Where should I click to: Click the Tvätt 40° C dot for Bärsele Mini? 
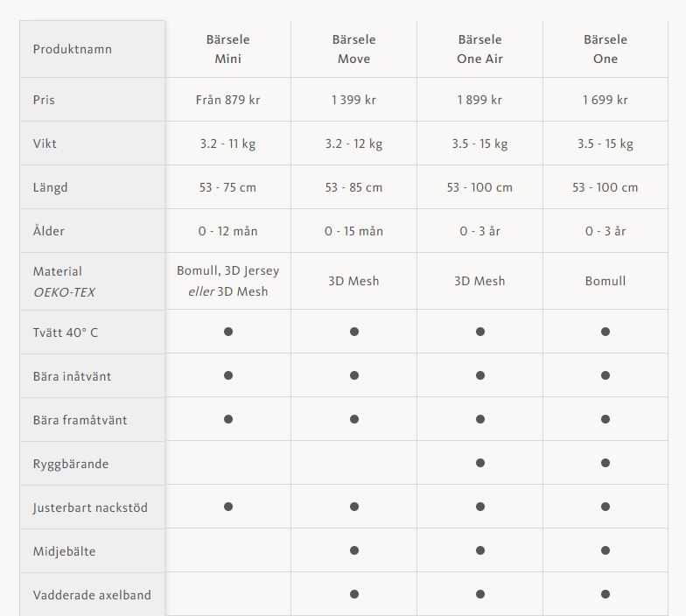(x=228, y=332)
